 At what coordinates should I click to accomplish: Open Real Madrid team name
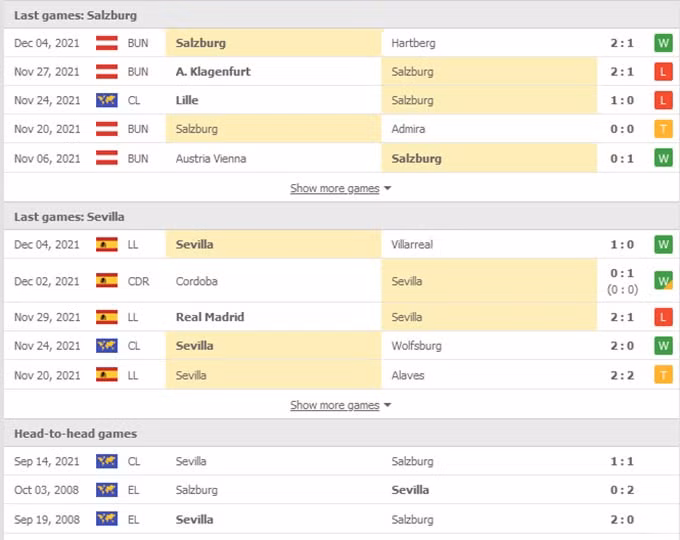210,317
